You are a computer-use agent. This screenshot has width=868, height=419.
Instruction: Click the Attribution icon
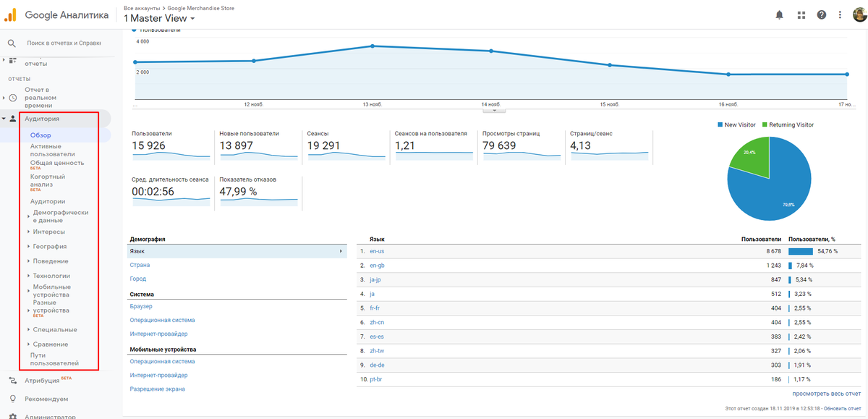click(12, 380)
